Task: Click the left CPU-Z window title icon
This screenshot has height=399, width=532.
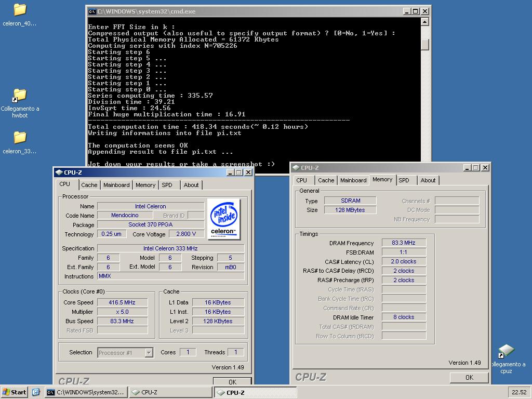Action: (59, 172)
